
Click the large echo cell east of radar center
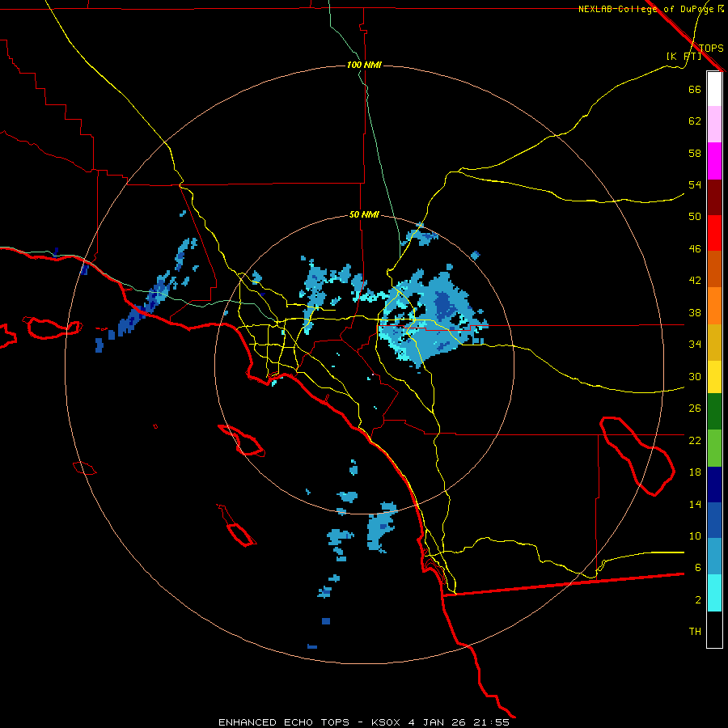click(x=432, y=318)
